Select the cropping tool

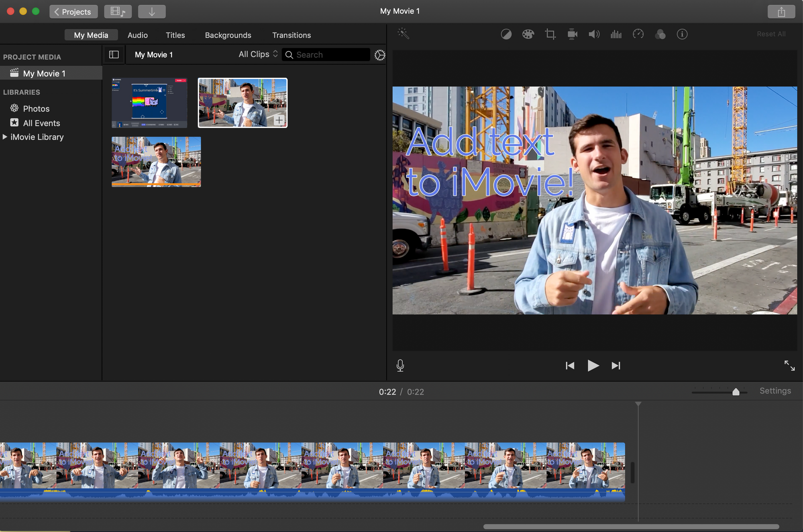(x=550, y=35)
